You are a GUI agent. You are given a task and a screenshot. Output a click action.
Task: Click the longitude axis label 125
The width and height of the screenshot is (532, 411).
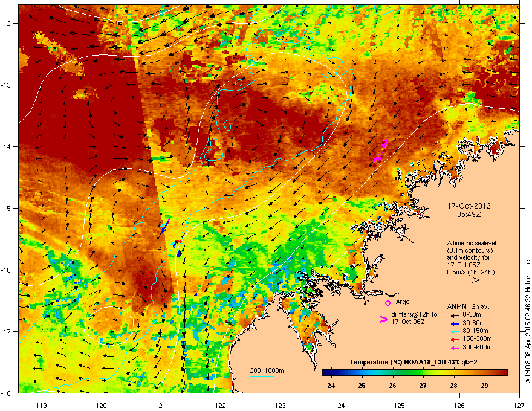click(x=400, y=405)
